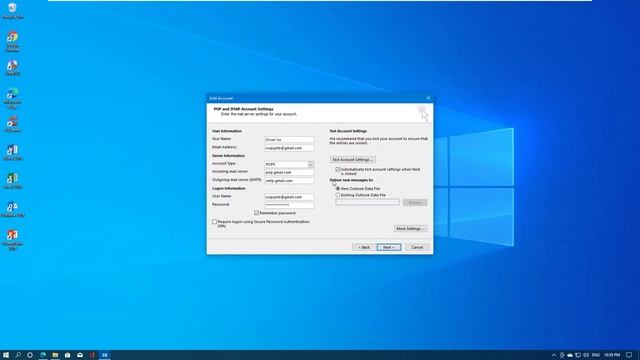The image size is (640, 360).
Task: Open the Mail app from the taskbar
Action: coord(80,355)
